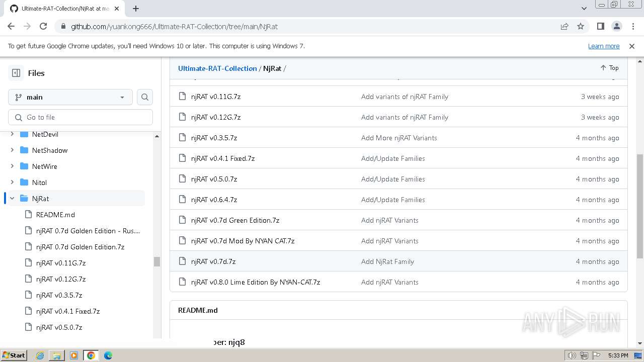Bookmark this page with the star icon
The image size is (644, 362).
tap(581, 26)
